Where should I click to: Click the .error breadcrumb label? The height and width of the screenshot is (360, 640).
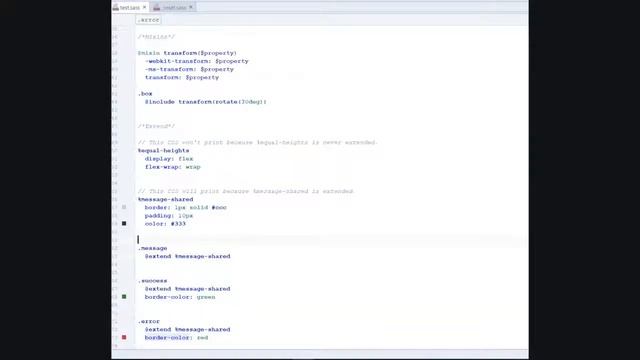click(149, 20)
